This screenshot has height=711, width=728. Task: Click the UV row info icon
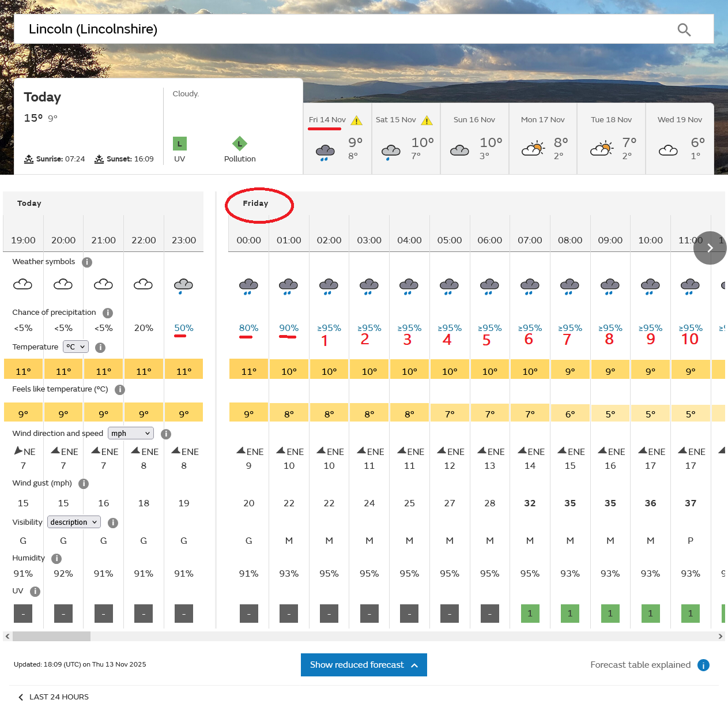coord(35,592)
